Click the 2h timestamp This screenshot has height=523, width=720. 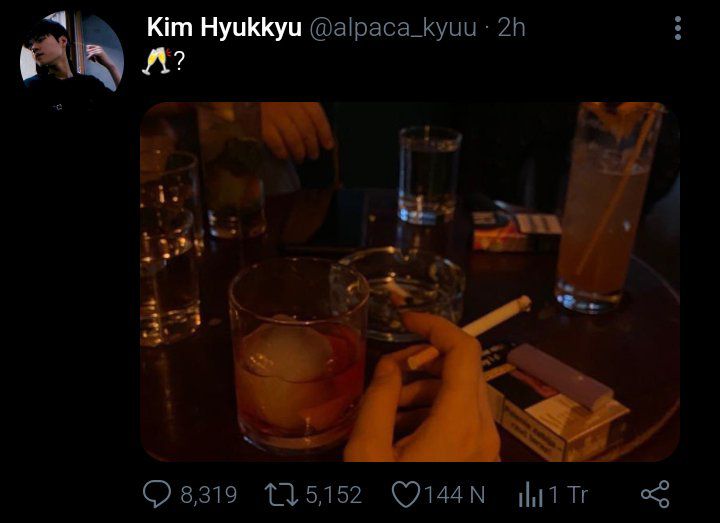click(512, 28)
